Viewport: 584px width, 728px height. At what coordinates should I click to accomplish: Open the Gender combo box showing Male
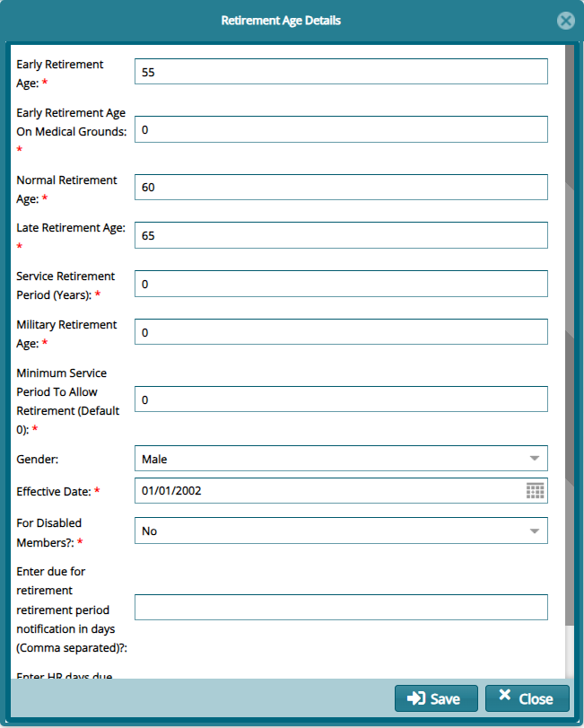tap(330, 459)
